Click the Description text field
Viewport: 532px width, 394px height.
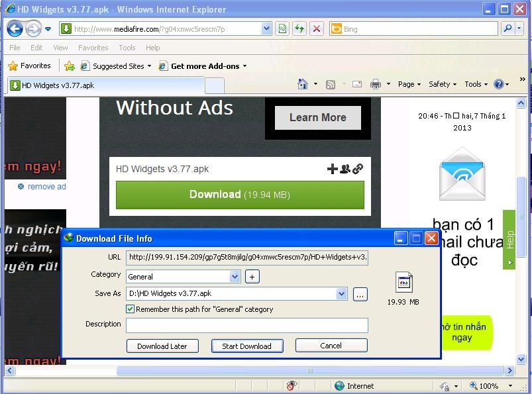pyautogui.click(x=246, y=325)
